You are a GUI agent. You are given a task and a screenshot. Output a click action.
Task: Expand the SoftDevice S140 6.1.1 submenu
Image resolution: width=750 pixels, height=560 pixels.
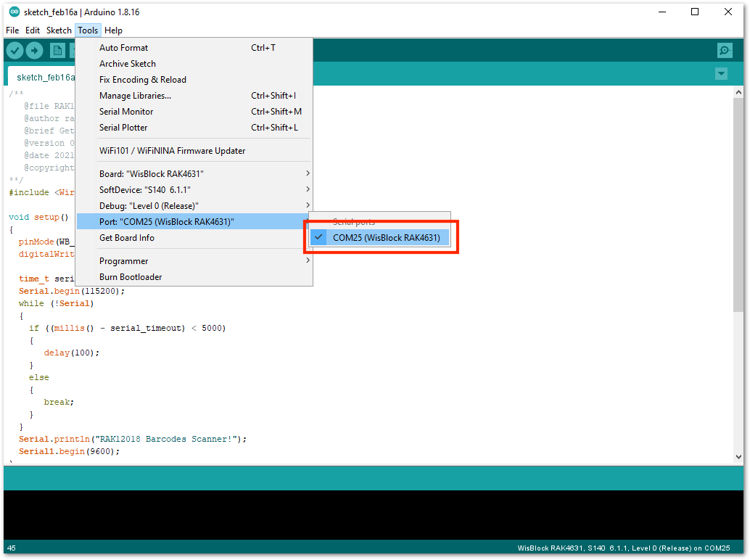click(x=194, y=190)
